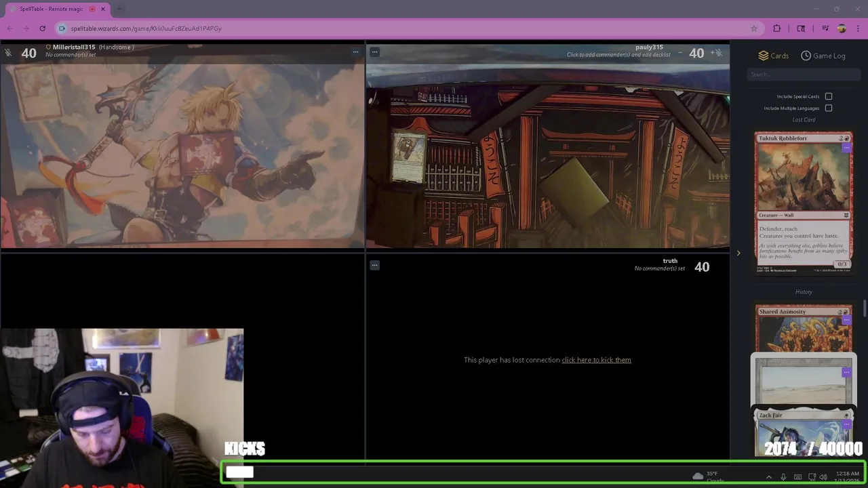Open the network tray icon
The image size is (868, 488).
coord(812,477)
